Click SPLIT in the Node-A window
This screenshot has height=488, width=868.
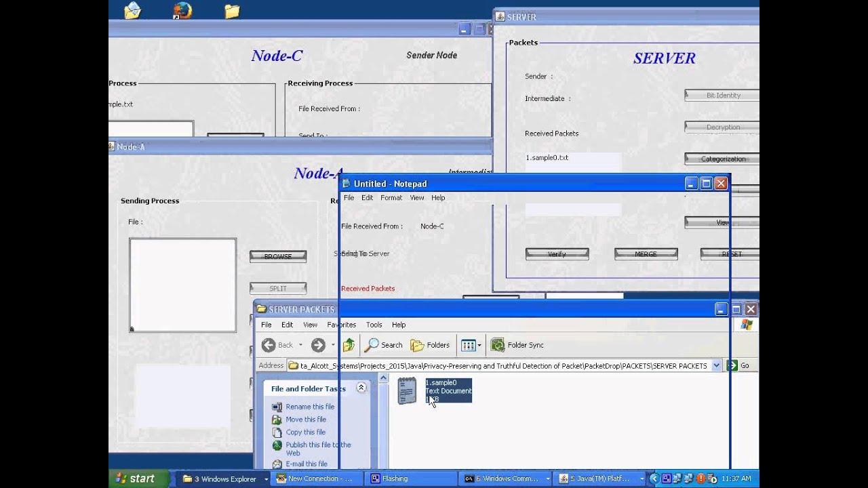(x=278, y=288)
